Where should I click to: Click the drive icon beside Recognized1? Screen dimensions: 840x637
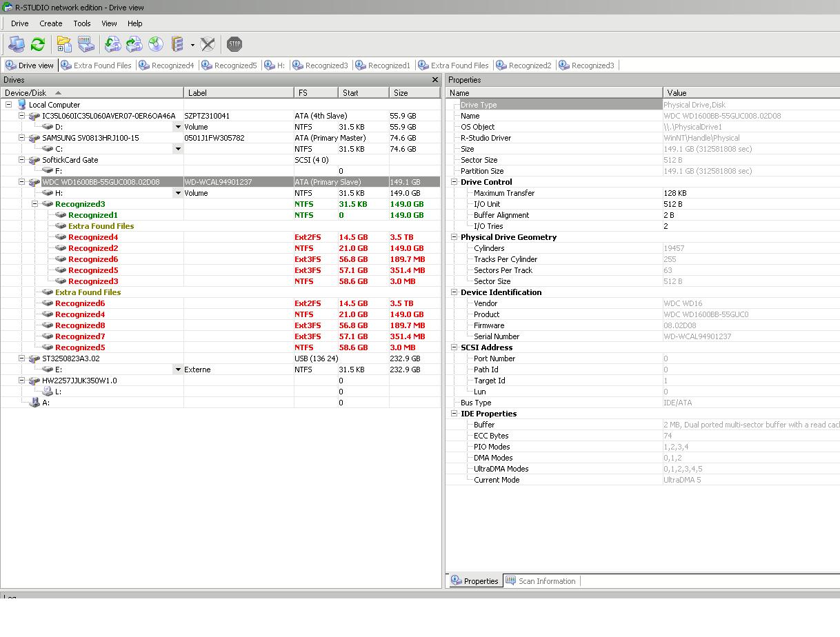(61, 215)
